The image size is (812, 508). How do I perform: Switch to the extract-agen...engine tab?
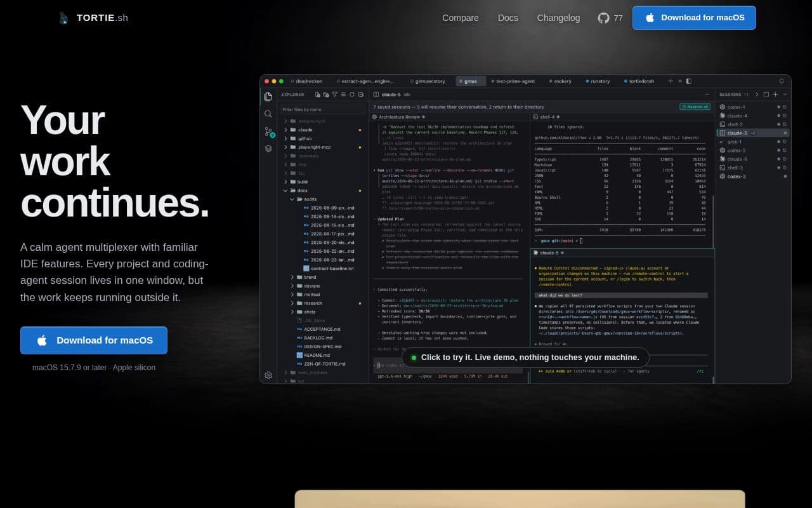click(365, 81)
